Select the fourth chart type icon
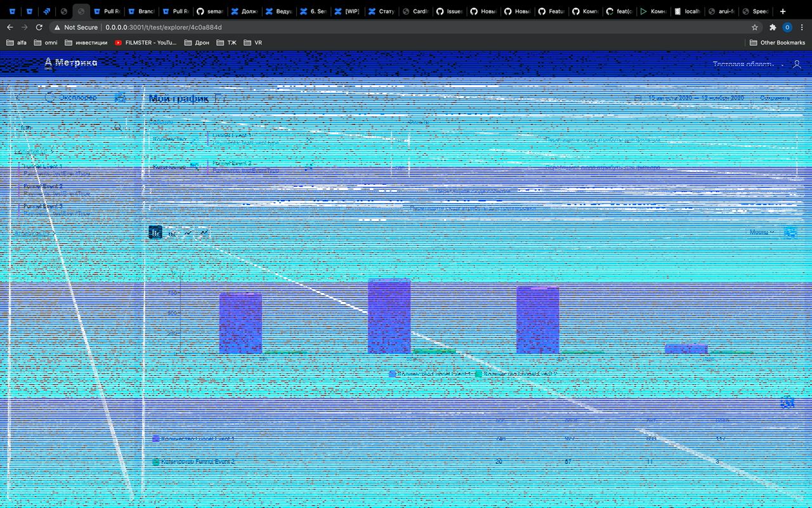This screenshot has width=812, height=508. [204, 233]
